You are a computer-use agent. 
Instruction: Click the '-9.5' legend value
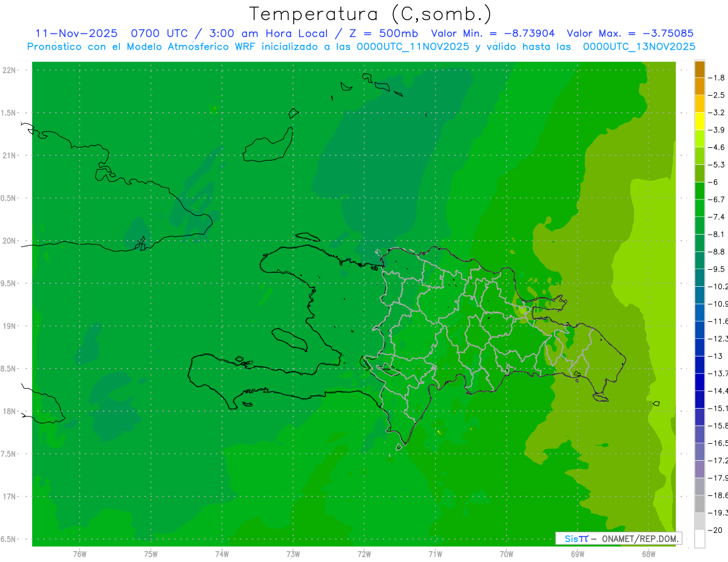[716, 269]
